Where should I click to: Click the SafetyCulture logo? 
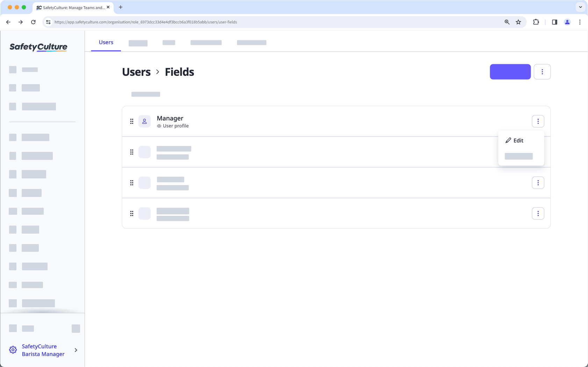(38, 47)
